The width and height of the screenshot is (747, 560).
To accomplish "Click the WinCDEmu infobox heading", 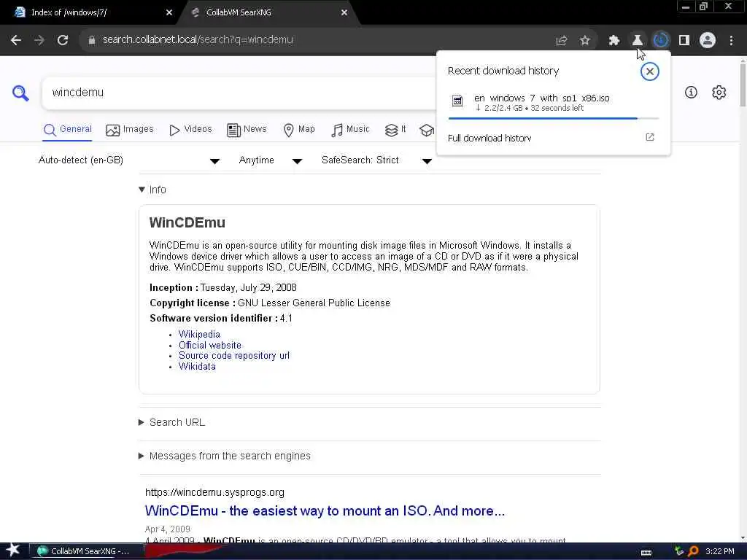I will 187,222.
